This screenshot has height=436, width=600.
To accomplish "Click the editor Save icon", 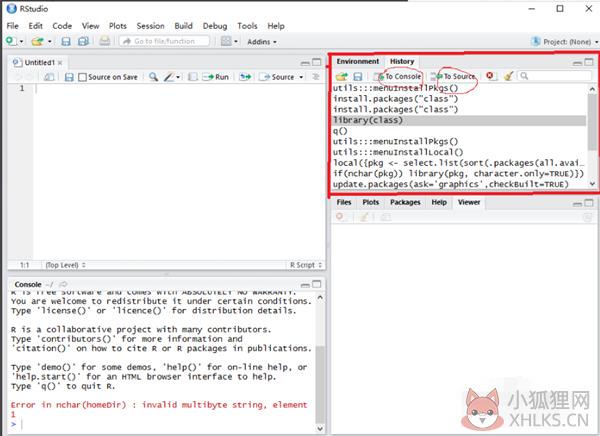I will pyautogui.click(x=69, y=77).
